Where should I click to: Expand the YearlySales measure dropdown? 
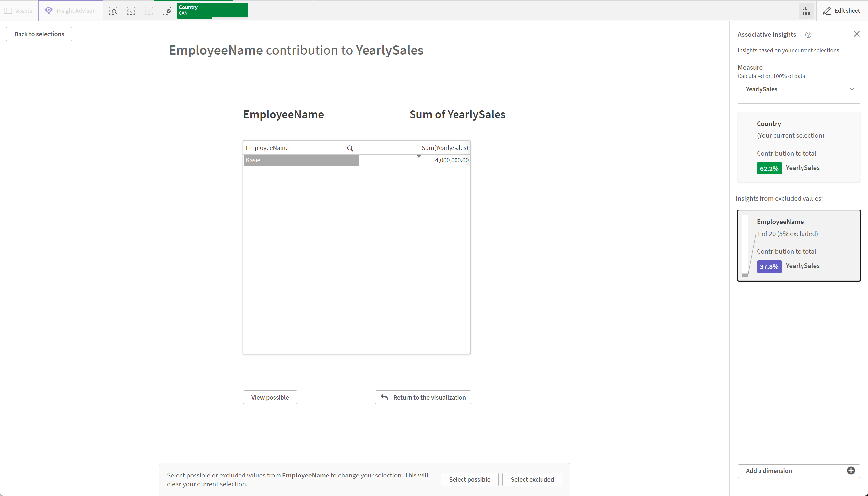tap(852, 89)
